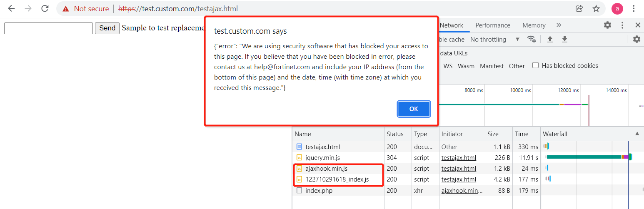Enable the Has blocked cookies checkbox
This screenshot has height=209, width=644.
[x=536, y=65]
